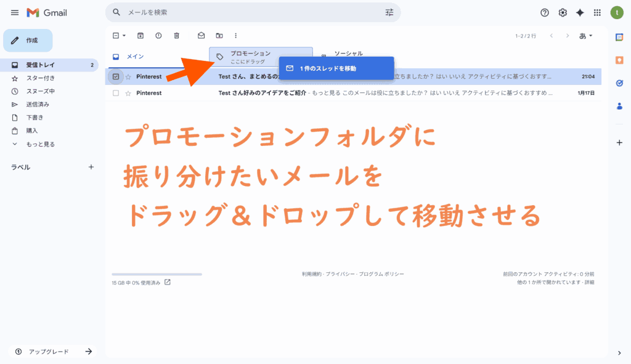The width and height of the screenshot is (631, 364).
Task: Uncheck the first Pinterest email checkbox
Action: [x=116, y=77]
